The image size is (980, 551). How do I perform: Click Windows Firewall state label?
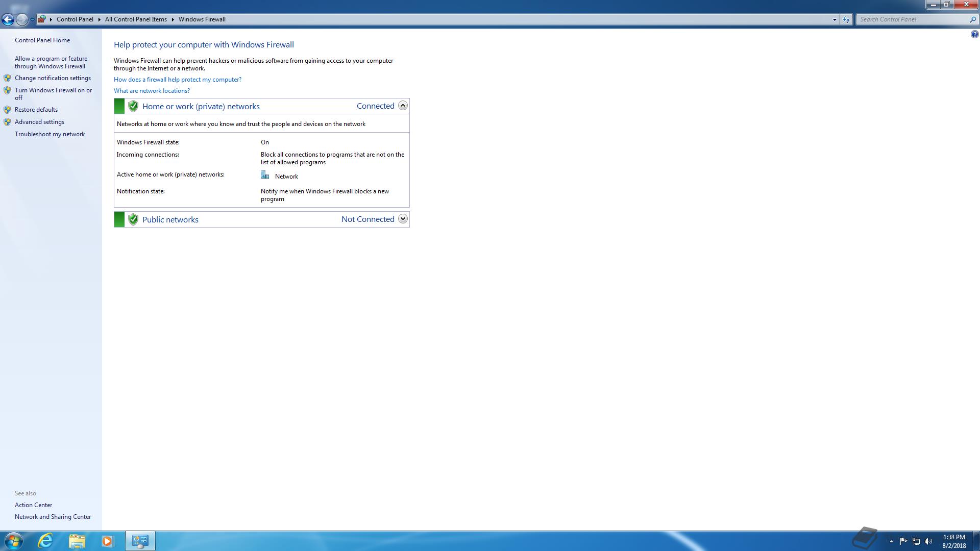pos(148,142)
